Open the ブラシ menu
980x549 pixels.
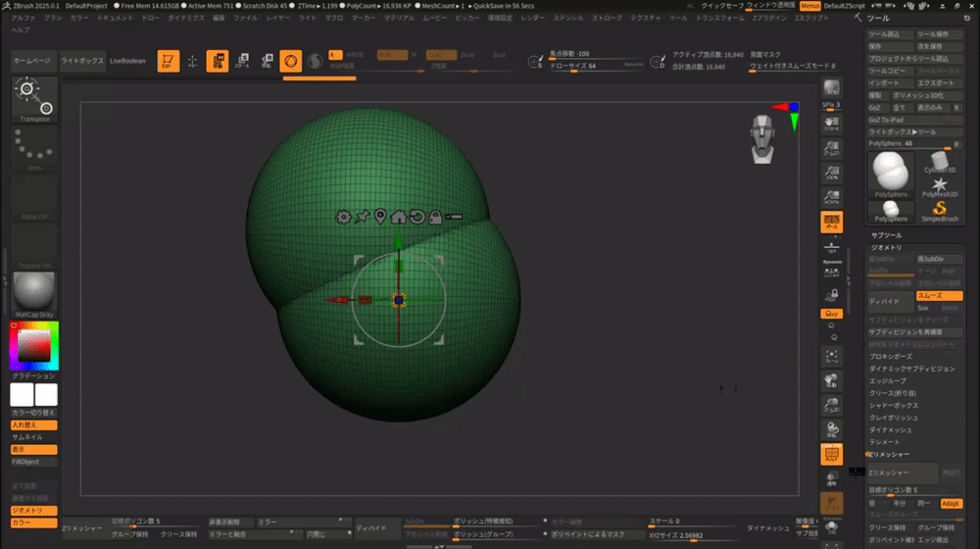(53, 18)
